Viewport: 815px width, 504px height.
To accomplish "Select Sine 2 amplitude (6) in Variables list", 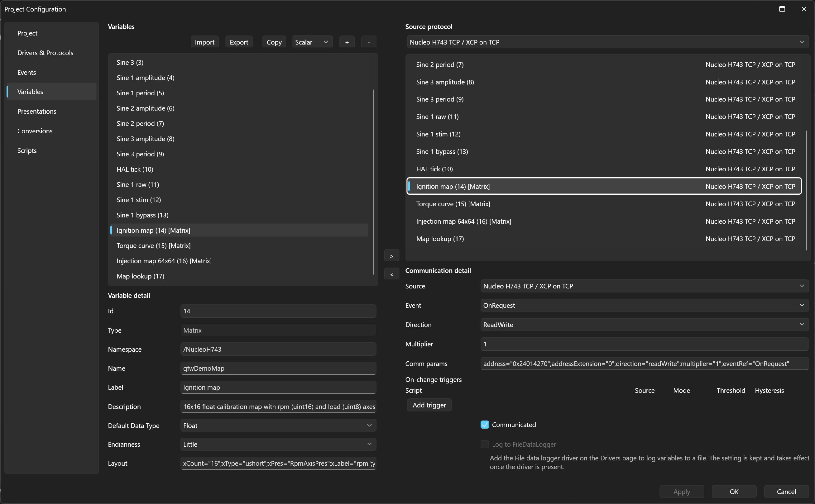I will [239, 108].
